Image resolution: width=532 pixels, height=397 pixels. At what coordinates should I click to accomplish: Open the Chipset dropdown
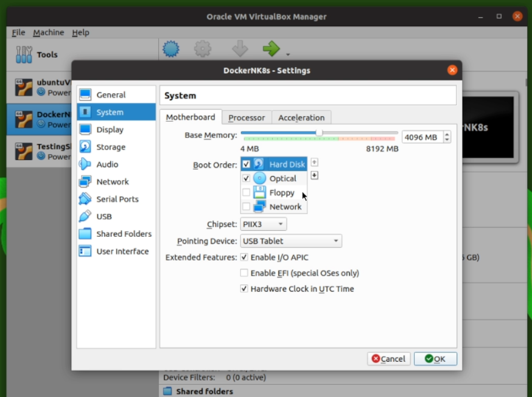click(x=263, y=223)
